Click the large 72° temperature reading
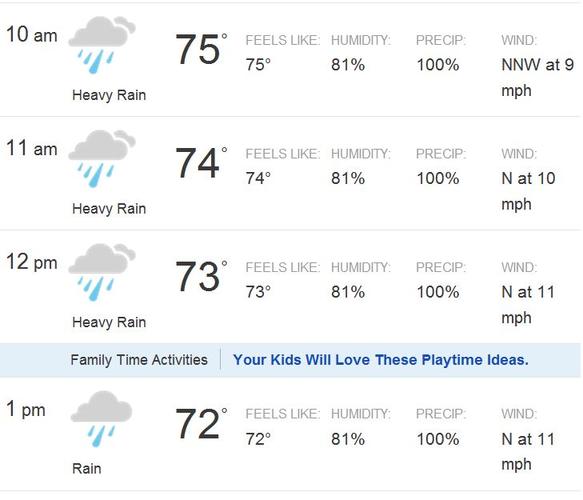583x500 pixels. tap(201, 424)
